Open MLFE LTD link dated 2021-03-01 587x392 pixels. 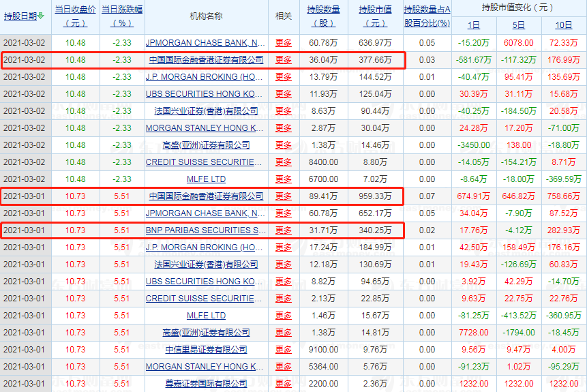pos(207,315)
